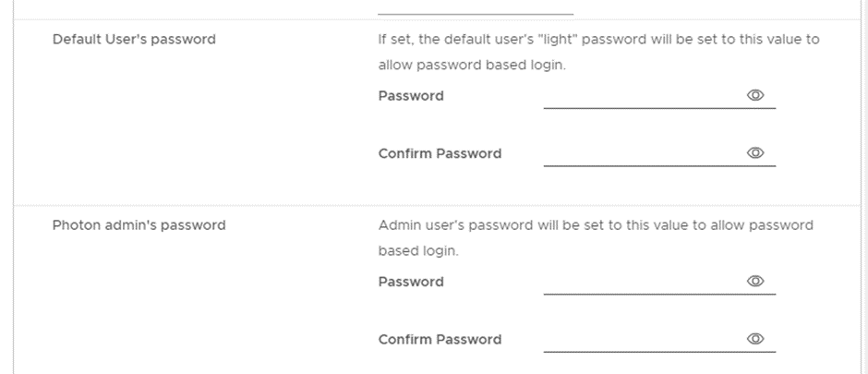
Task: Click the partially visible input field at top
Action: (476, 6)
